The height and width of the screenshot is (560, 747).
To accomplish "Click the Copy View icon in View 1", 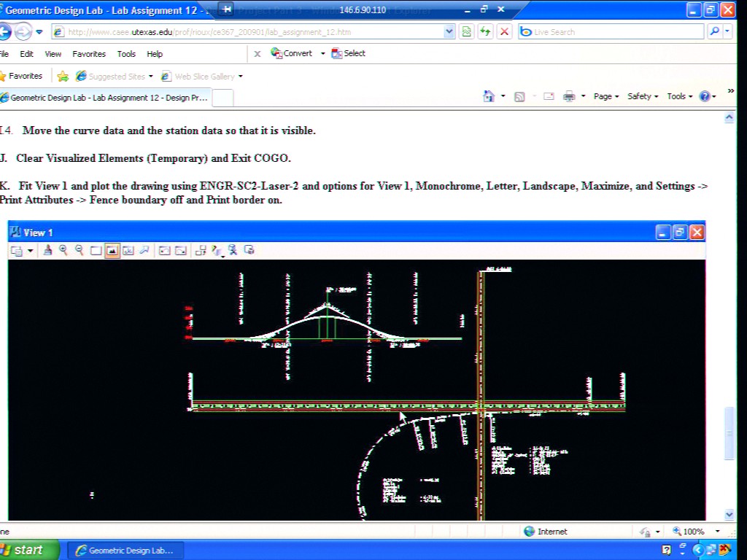I will pyautogui.click(x=201, y=250).
